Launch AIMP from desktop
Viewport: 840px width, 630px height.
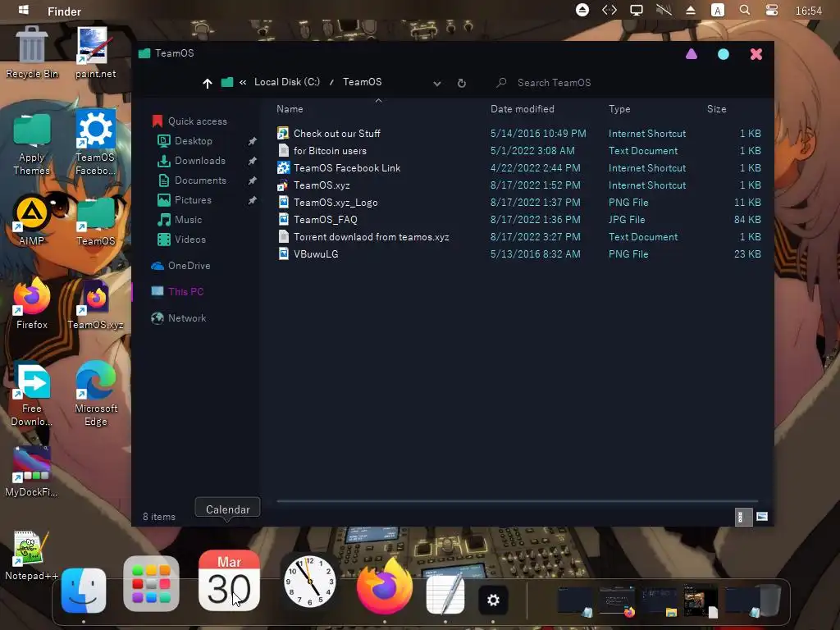[32, 221]
